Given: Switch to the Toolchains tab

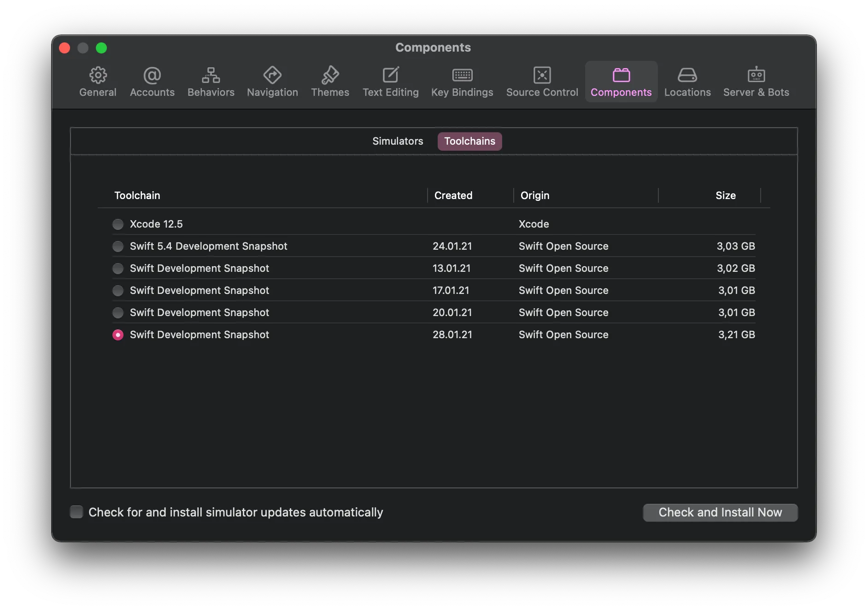Looking at the screenshot, I should tap(469, 141).
